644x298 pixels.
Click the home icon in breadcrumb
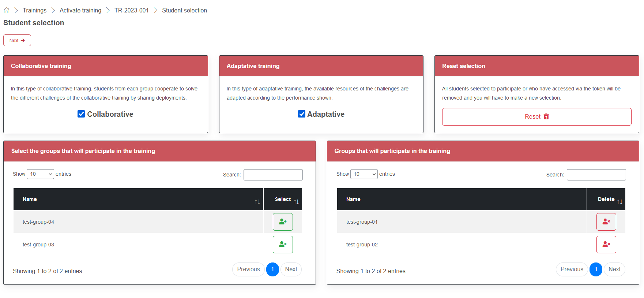pos(7,10)
